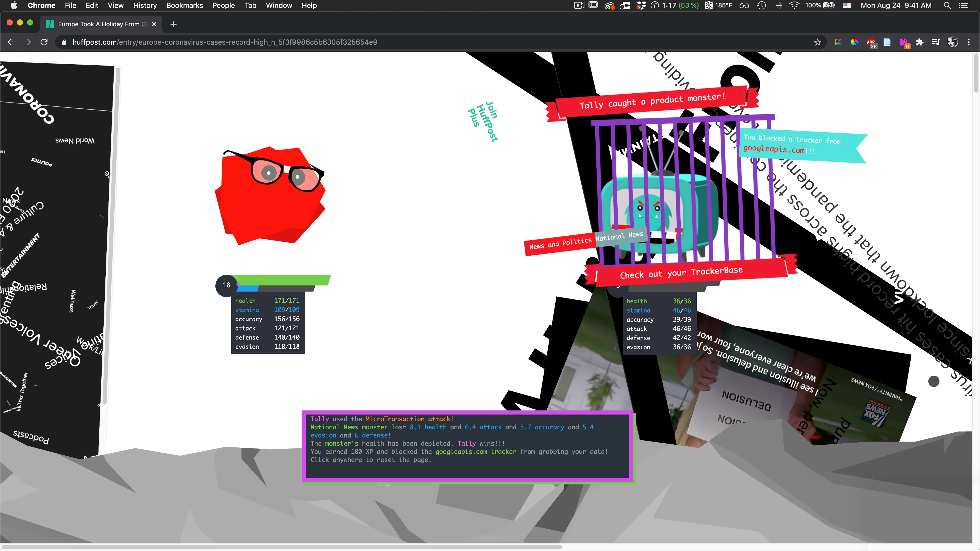Click the menu bar date and time
Image resolution: width=980 pixels, height=551 pixels.
896,5
